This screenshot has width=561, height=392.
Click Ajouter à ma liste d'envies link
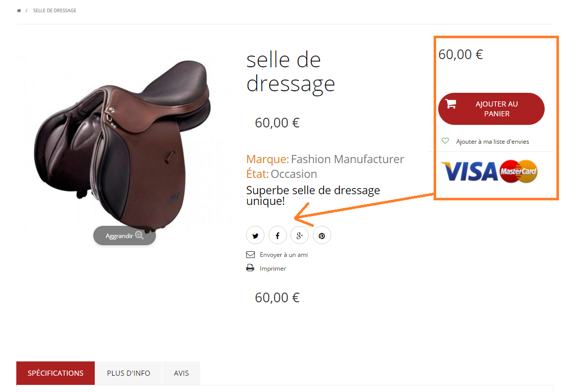pyautogui.click(x=492, y=142)
